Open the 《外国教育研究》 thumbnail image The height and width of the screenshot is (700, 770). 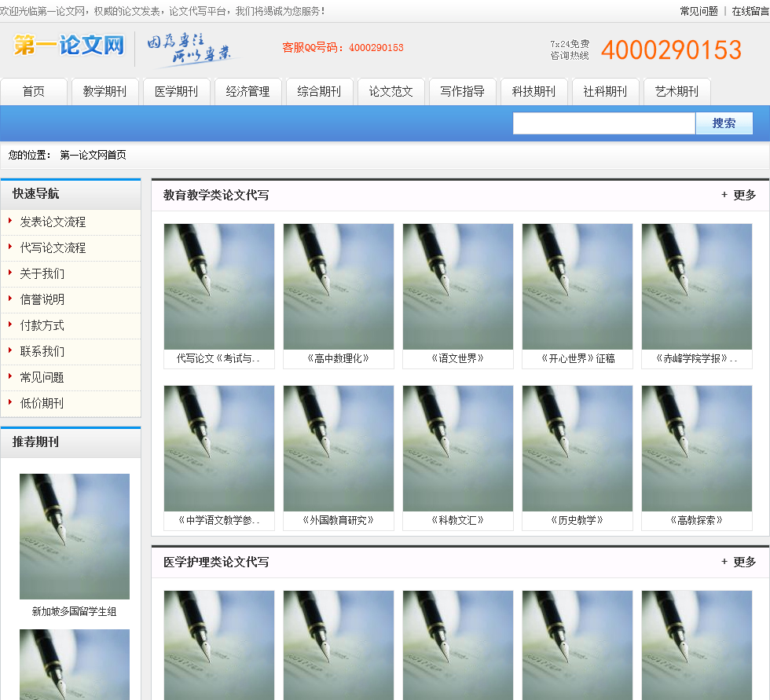[x=339, y=448]
